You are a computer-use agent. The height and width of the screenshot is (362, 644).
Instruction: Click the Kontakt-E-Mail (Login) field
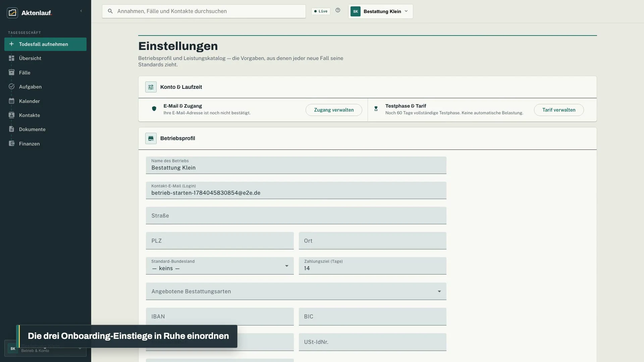296,190
